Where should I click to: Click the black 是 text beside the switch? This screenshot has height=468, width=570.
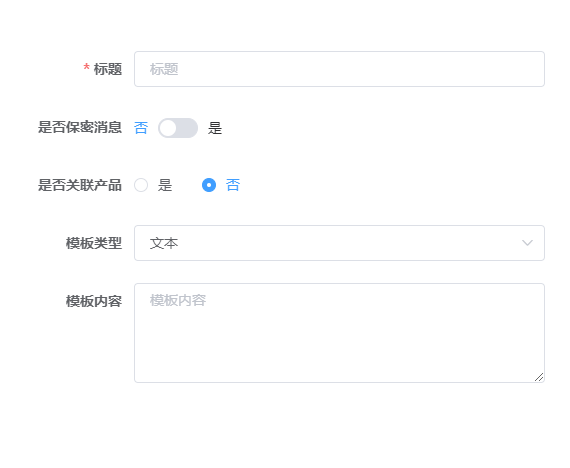click(215, 128)
